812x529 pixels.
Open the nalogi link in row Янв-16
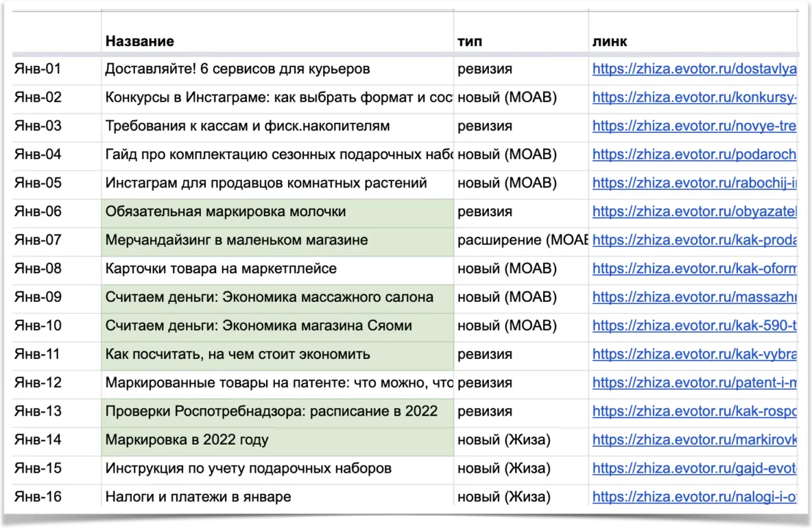[x=693, y=497]
